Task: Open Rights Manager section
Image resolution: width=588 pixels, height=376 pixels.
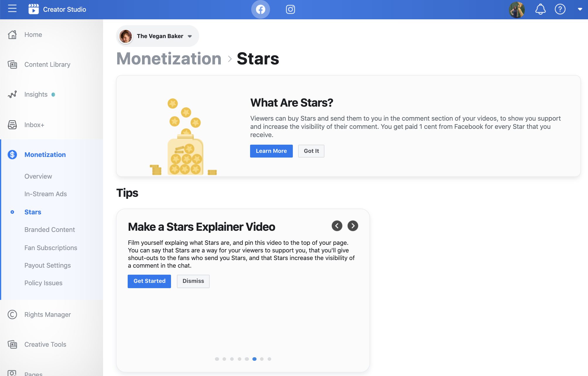Action: pyautogui.click(x=47, y=315)
